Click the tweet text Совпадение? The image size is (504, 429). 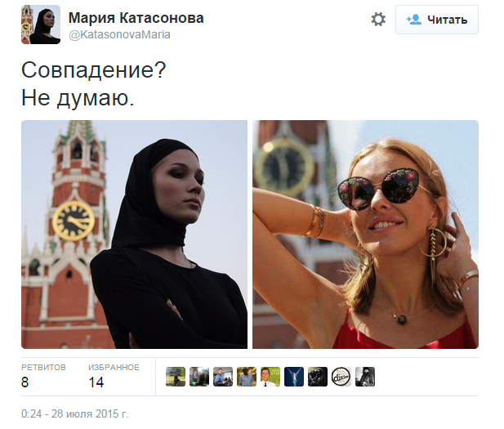coord(94,69)
